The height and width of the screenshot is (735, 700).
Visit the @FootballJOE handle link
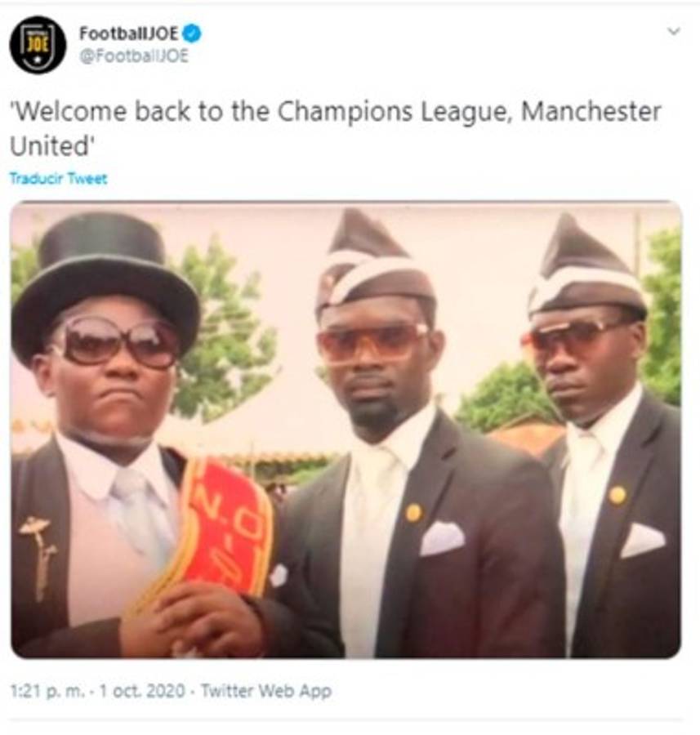click(134, 56)
